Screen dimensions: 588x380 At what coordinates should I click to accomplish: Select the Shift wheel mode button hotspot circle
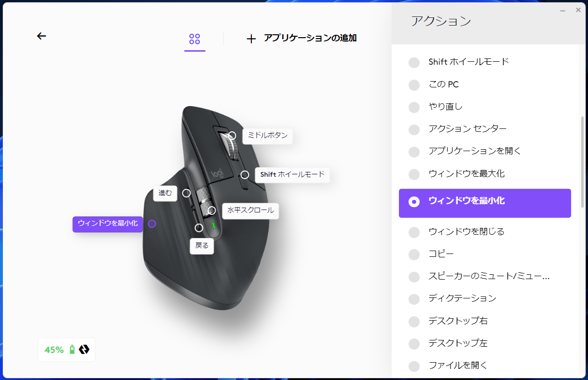coord(245,174)
